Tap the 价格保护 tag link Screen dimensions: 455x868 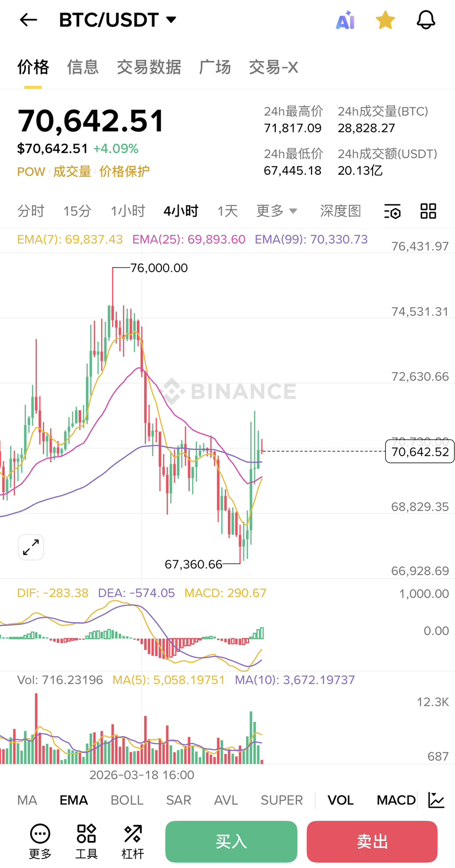click(x=124, y=172)
